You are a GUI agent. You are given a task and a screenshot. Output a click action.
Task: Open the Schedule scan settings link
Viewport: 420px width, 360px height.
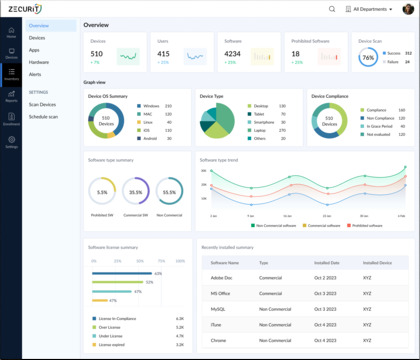click(x=43, y=117)
